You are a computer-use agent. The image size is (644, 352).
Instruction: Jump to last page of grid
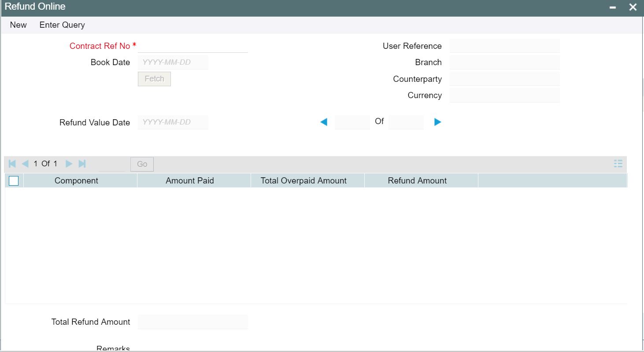[x=82, y=164]
